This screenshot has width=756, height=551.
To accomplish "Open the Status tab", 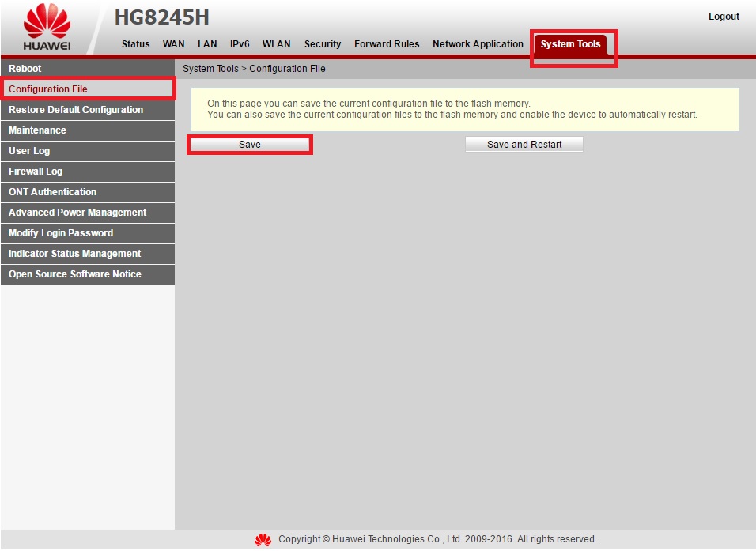I will [135, 43].
